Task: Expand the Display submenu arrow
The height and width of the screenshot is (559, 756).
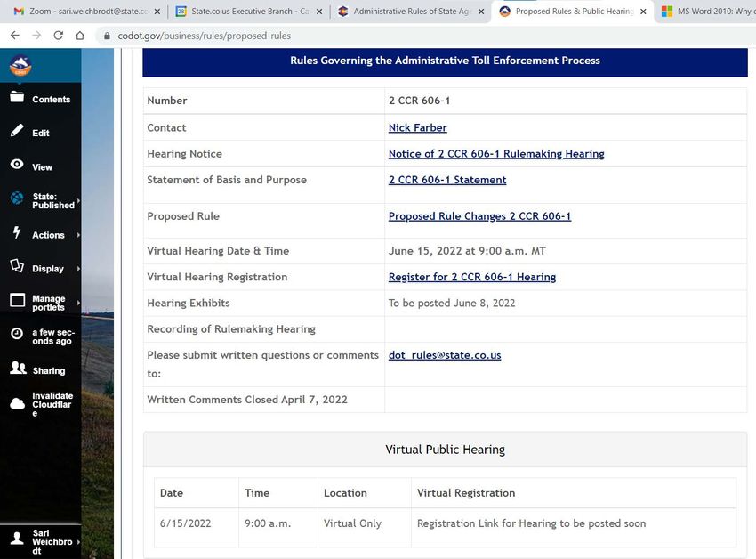Action: pyautogui.click(x=78, y=269)
